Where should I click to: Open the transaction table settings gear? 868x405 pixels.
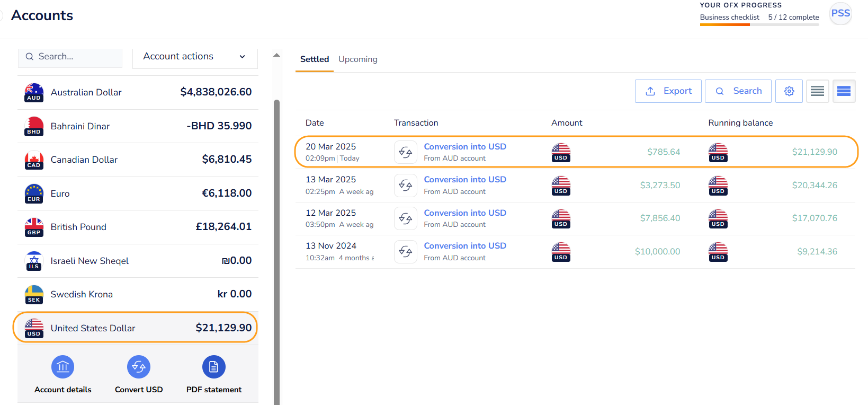[789, 91]
